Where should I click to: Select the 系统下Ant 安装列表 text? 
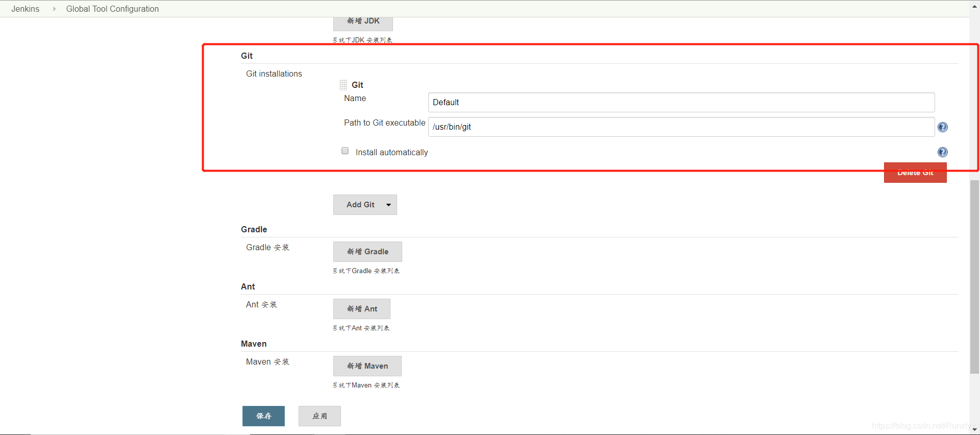(x=361, y=328)
